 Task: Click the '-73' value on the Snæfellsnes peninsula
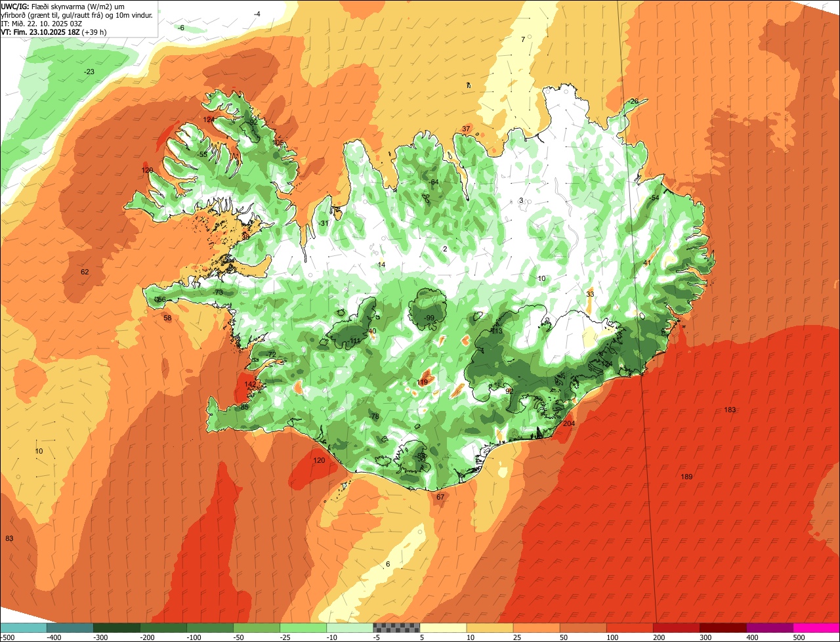coord(218,292)
